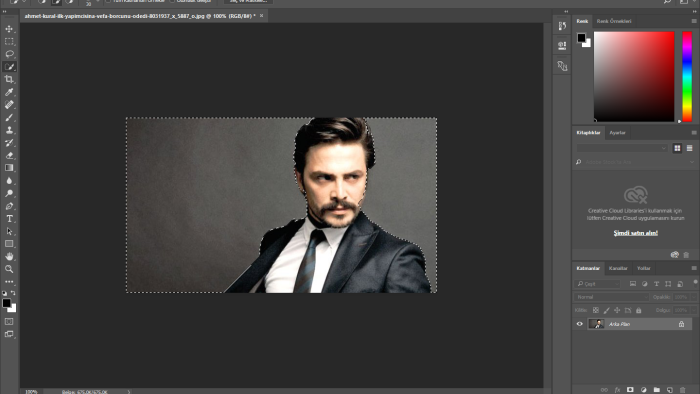
Task: Toggle the pixel layers filter
Action: tap(633, 284)
